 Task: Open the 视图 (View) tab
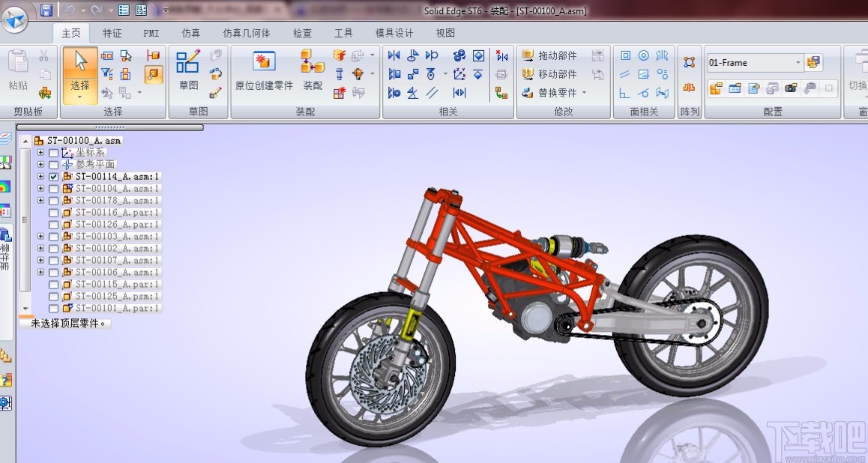(445, 33)
